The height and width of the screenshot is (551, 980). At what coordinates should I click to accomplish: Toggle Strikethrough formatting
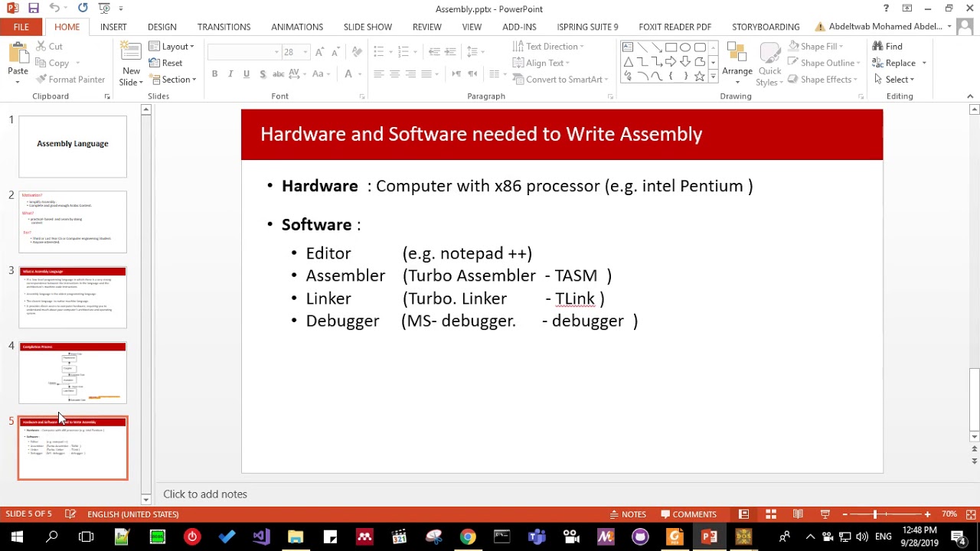279,74
